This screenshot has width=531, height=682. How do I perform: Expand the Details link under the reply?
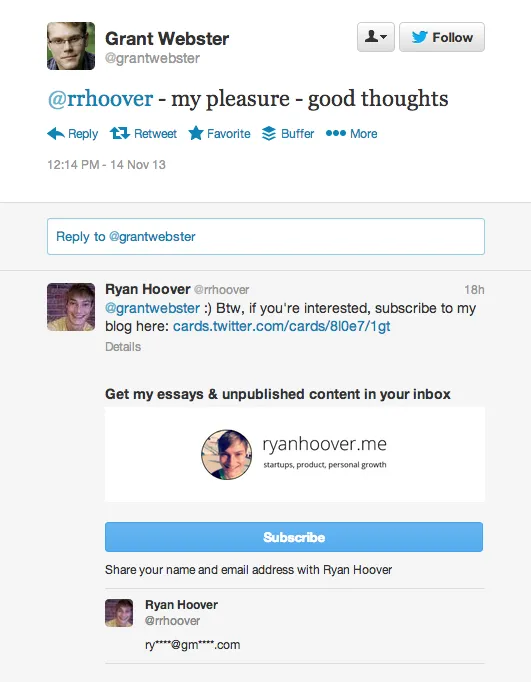[123, 347]
